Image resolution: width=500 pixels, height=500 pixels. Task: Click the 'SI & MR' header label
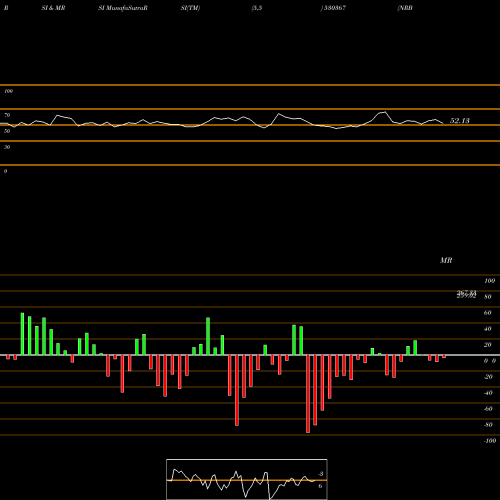click(x=53, y=8)
